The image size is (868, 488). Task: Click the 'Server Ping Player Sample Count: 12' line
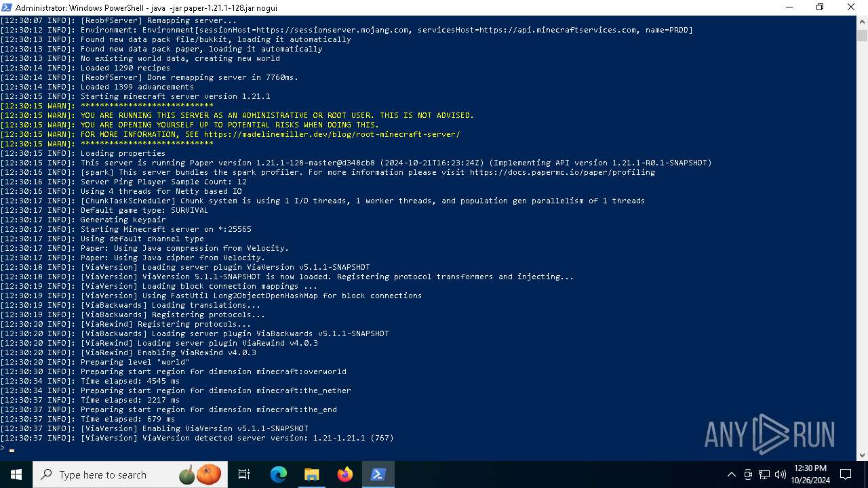(x=123, y=182)
